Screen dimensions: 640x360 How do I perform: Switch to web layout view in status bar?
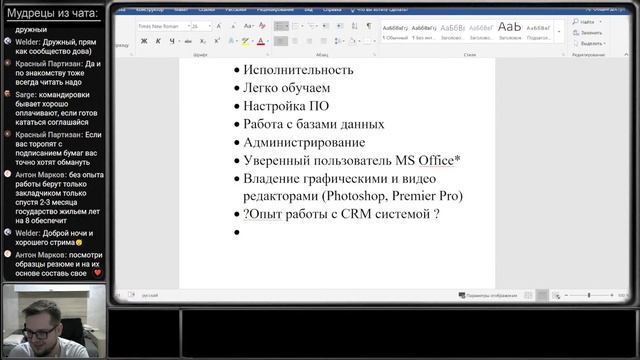[556, 295]
